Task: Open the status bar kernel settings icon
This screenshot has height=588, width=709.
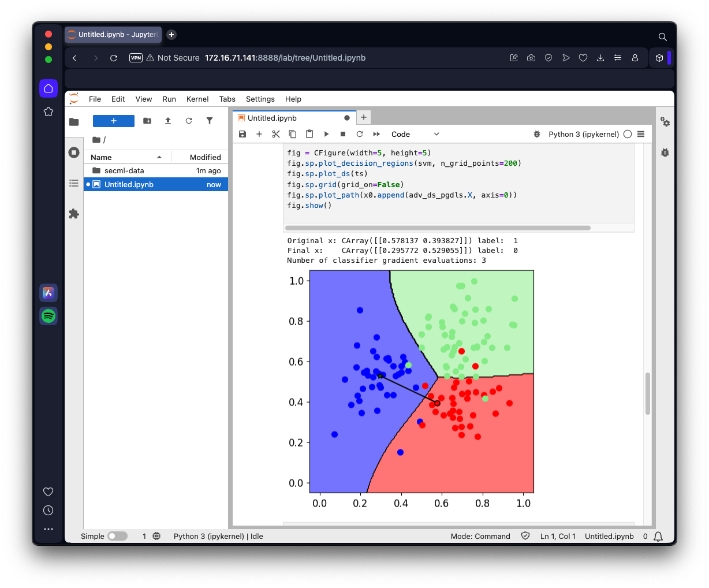Action: (x=156, y=536)
